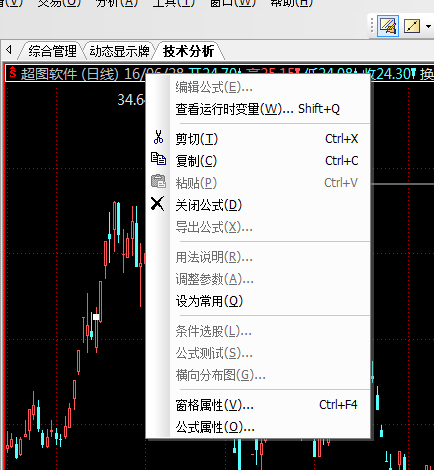Image resolution: width=434 pixels, height=470 pixels.
Task: Click the Copy icon in context menu
Action: tap(158, 159)
